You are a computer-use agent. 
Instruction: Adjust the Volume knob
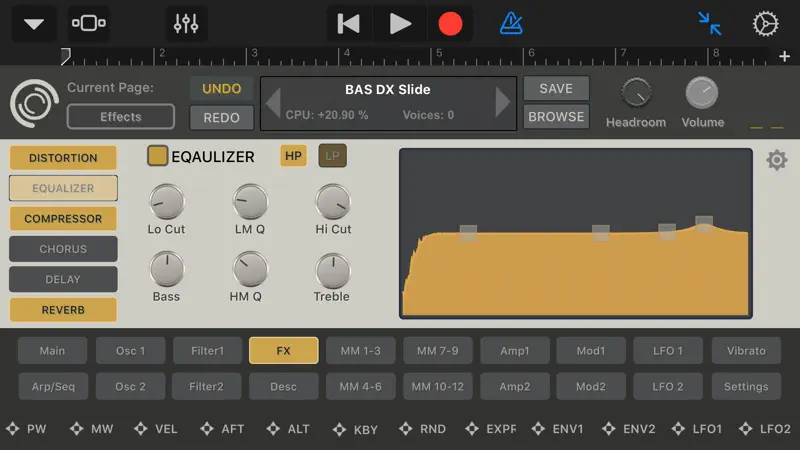click(x=702, y=93)
